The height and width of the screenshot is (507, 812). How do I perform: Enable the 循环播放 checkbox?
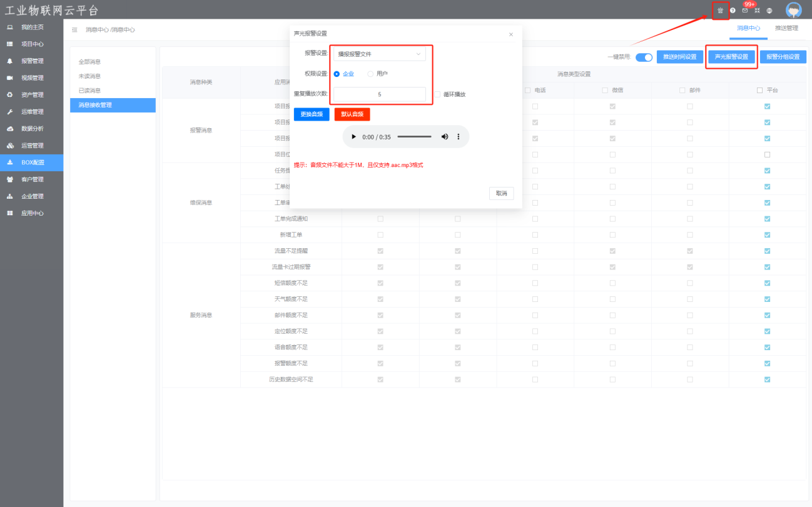pyautogui.click(x=438, y=94)
